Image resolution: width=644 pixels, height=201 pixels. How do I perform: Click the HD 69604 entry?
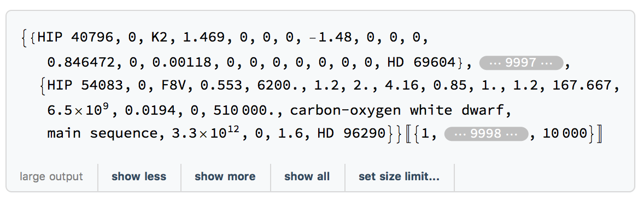[x=421, y=62]
